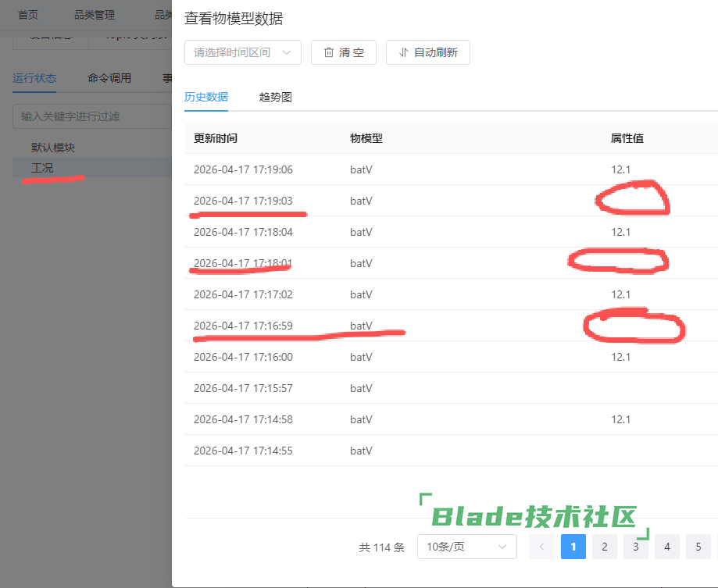Click the 输入关键字进行过滤 filter field
Image resolution: width=718 pixels, height=588 pixels.
91,116
